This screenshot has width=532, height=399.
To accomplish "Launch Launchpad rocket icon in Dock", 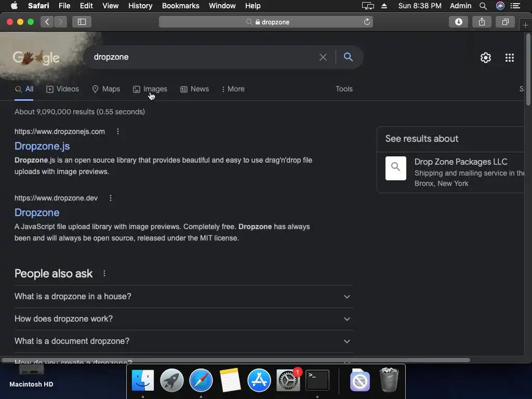I will coord(171,380).
